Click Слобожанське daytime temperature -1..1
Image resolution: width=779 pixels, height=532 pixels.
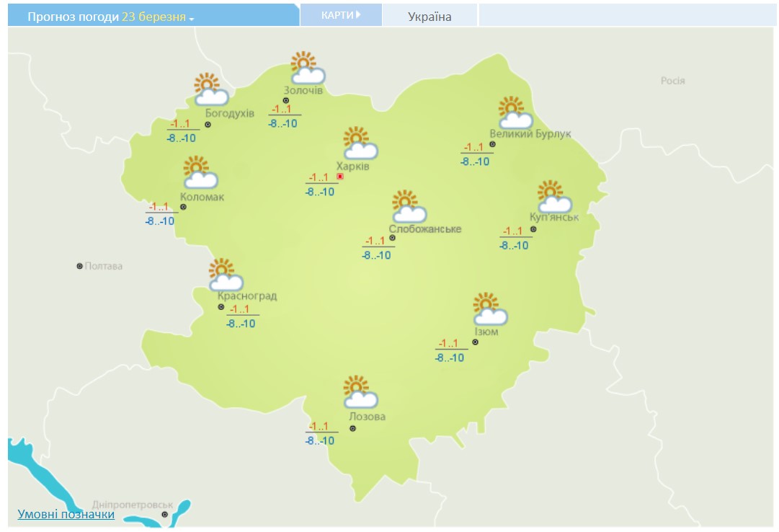pos(375,241)
